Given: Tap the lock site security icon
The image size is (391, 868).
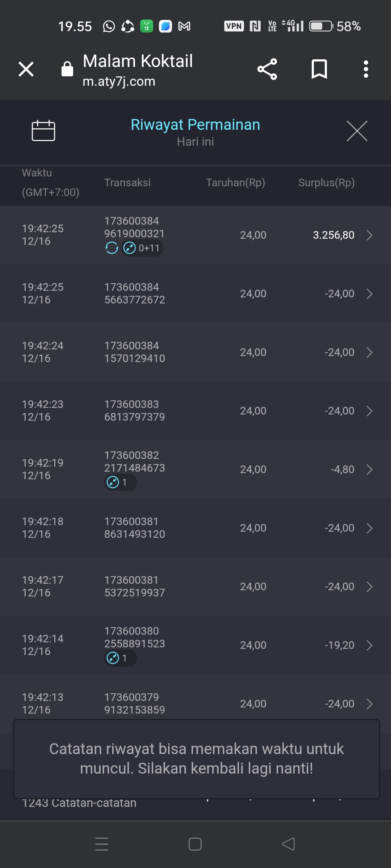Looking at the screenshot, I should 67,69.
